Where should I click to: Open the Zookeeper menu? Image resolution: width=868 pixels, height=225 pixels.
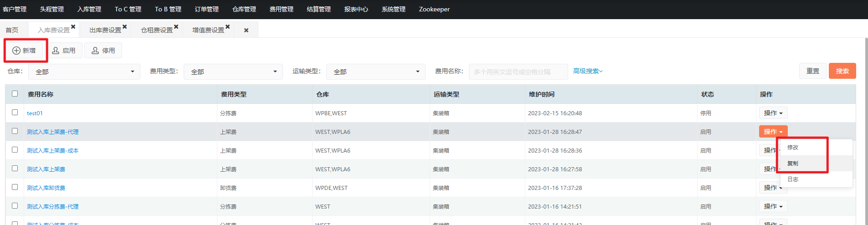[x=434, y=9]
